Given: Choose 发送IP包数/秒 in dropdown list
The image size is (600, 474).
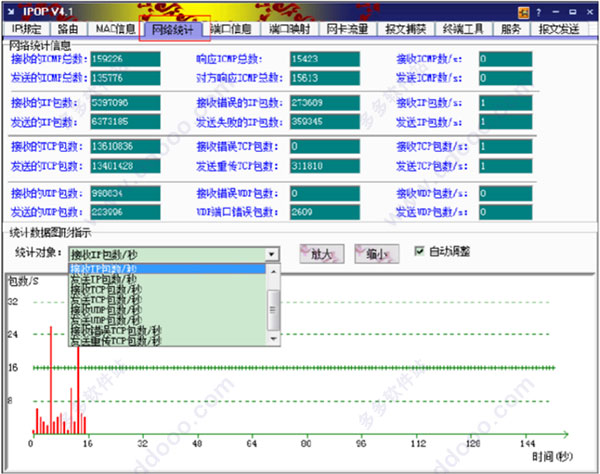Looking at the screenshot, I should coord(167,279).
